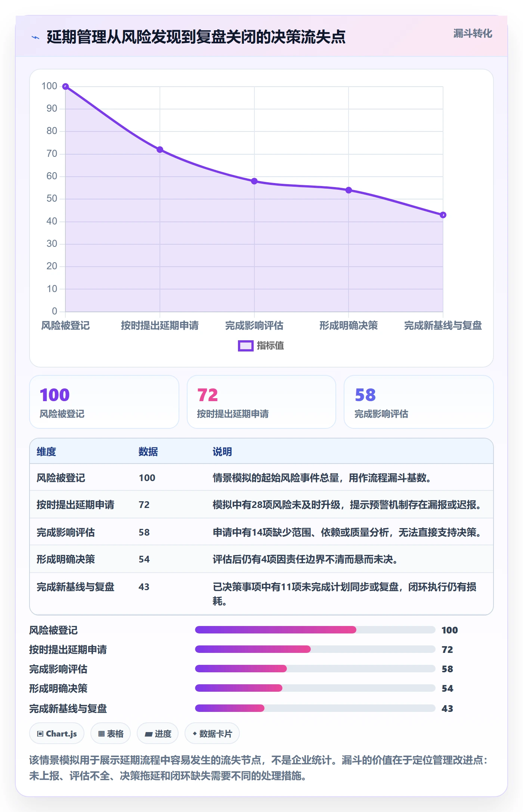Click the 形成明确决策 progress bar
Screen dimensions: 523x812
[315, 688]
